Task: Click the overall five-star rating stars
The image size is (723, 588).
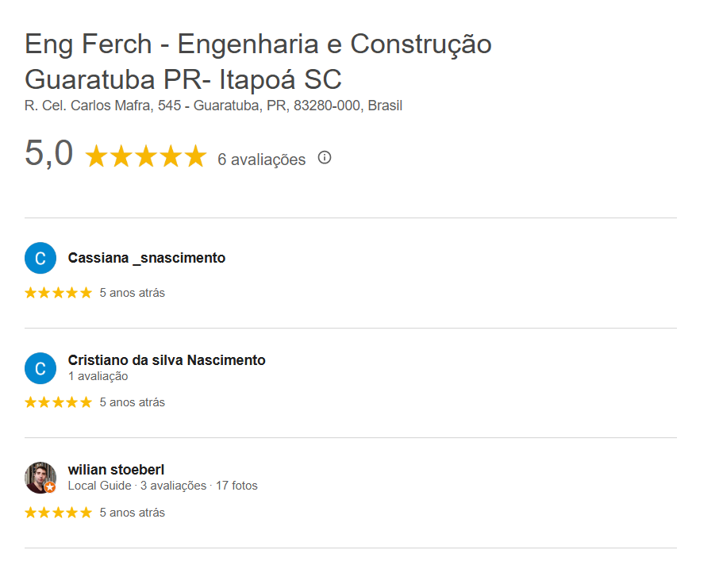Action: pyautogui.click(x=145, y=156)
